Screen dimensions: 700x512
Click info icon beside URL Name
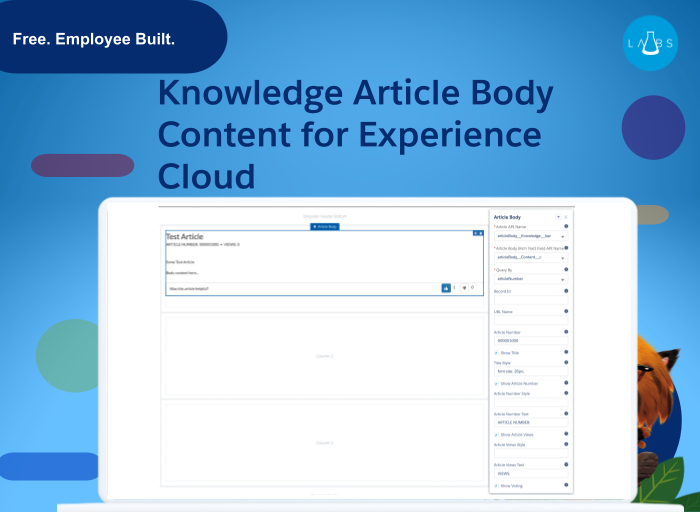click(567, 311)
